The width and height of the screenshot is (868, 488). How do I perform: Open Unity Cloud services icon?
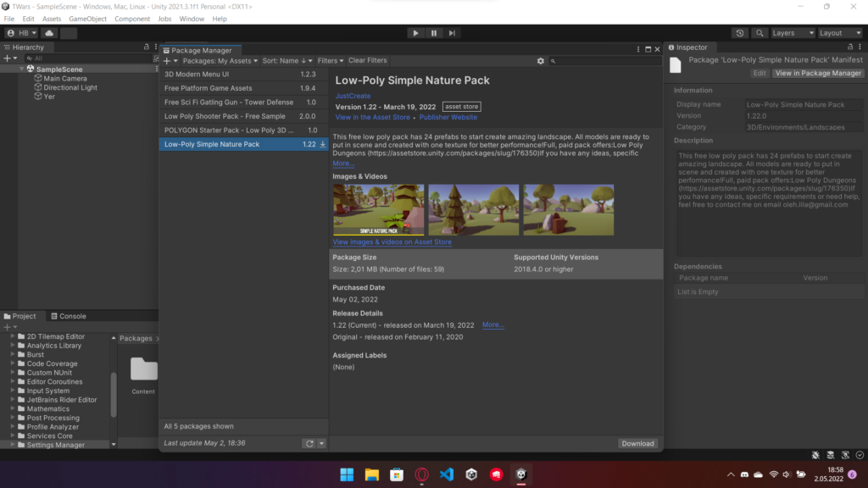[x=48, y=33]
